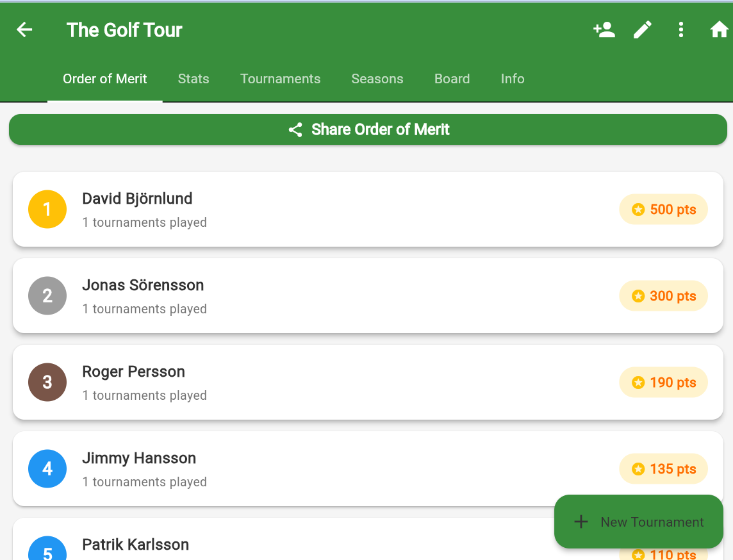733x560 pixels.
Task: Open the Board tab
Action: point(452,79)
